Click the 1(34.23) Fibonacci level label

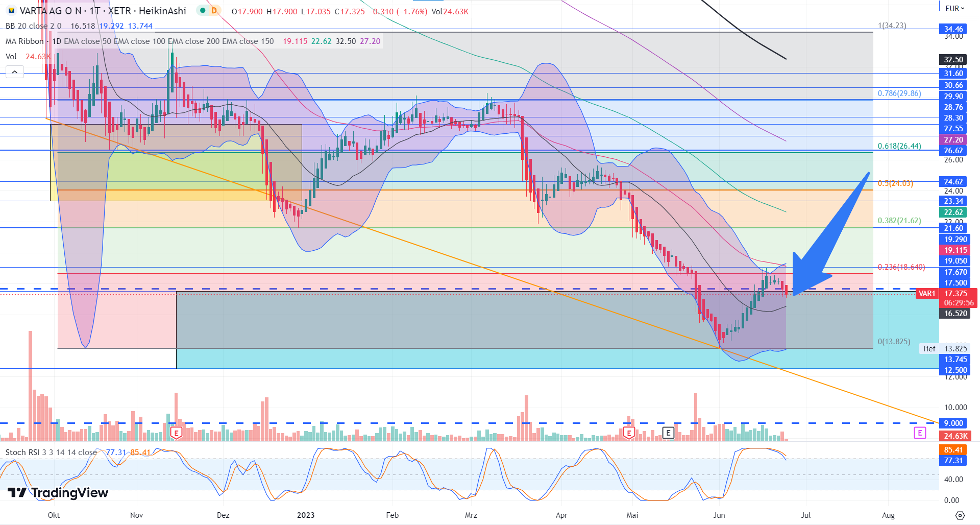click(892, 26)
